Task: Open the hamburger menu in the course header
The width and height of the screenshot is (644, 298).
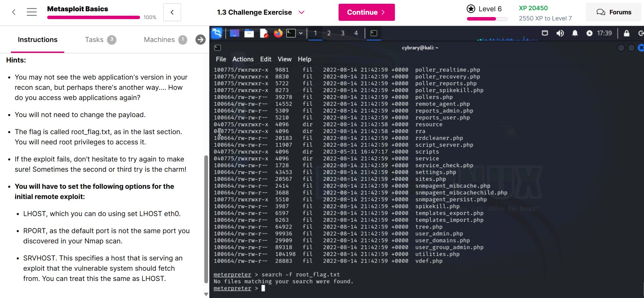Action: [x=32, y=12]
